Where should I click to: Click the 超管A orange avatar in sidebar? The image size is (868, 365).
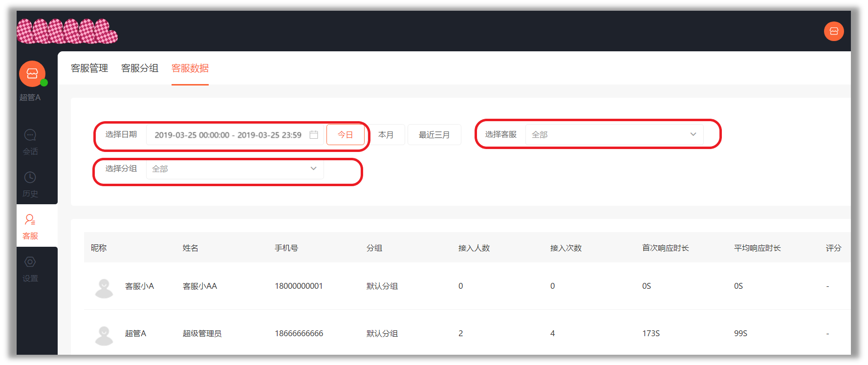coord(32,74)
